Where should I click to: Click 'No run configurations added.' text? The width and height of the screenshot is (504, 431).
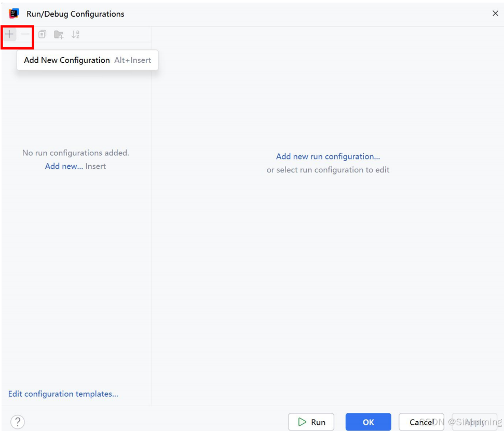[76, 153]
